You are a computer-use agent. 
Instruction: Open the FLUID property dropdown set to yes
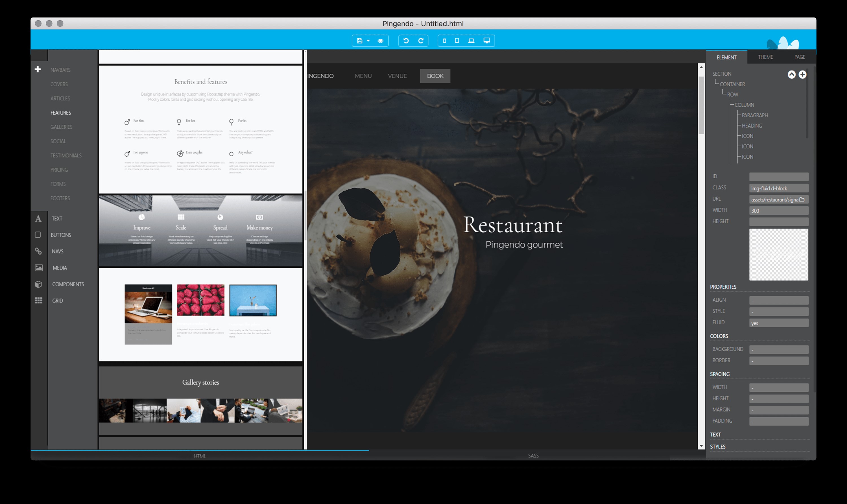pyautogui.click(x=778, y=323)
